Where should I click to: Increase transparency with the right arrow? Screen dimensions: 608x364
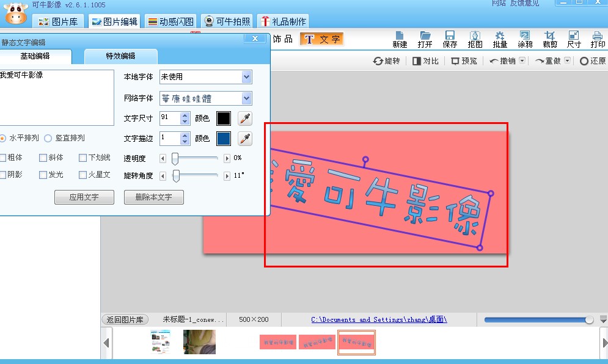tap(227, 158)
